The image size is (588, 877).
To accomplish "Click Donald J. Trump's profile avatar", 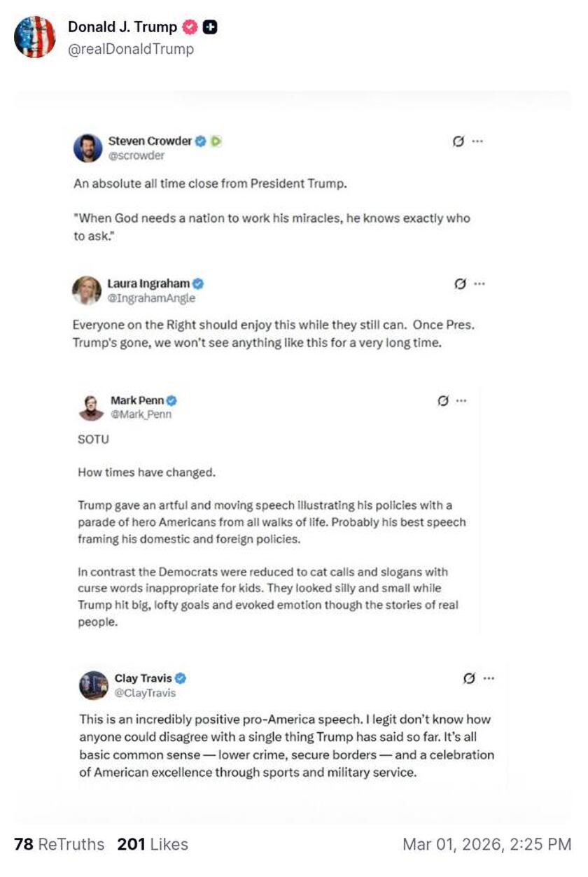I will [34, 37].
